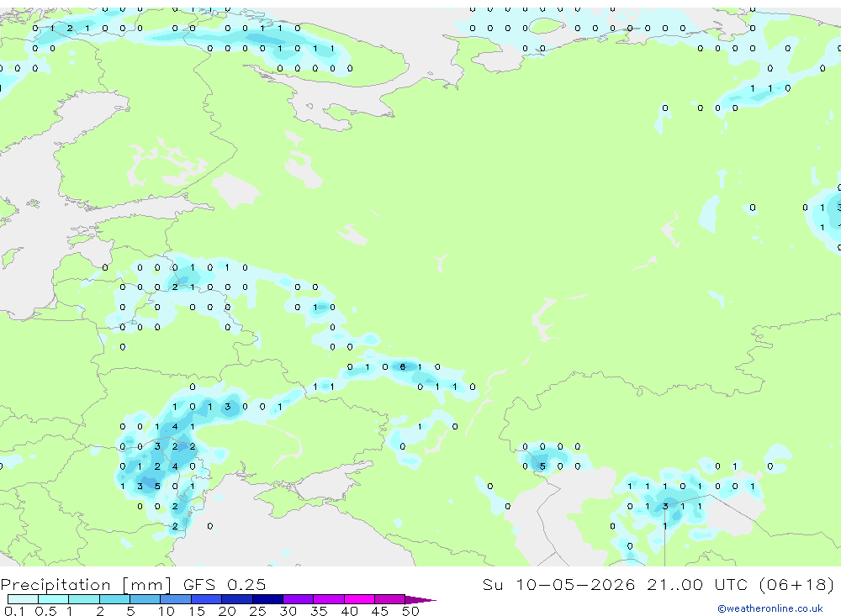Click the '(06+18)' forecast run text

(x=797, y=585)
